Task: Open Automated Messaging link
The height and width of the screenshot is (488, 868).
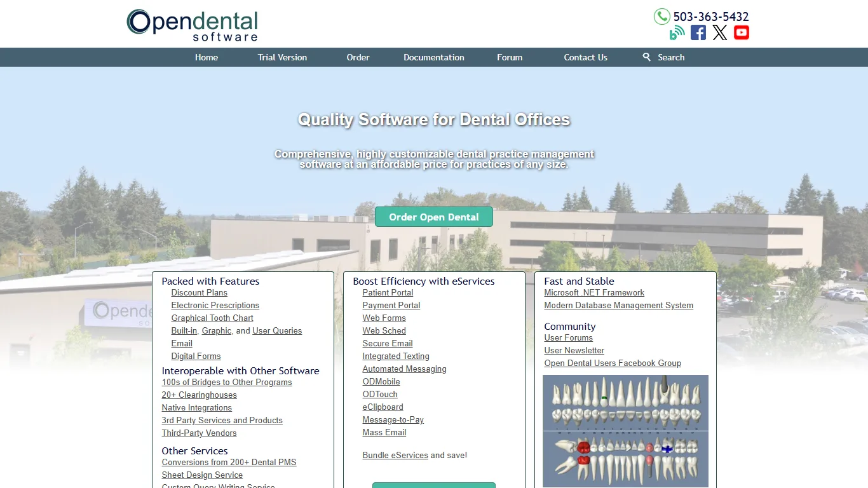Action: pos(405,369)
